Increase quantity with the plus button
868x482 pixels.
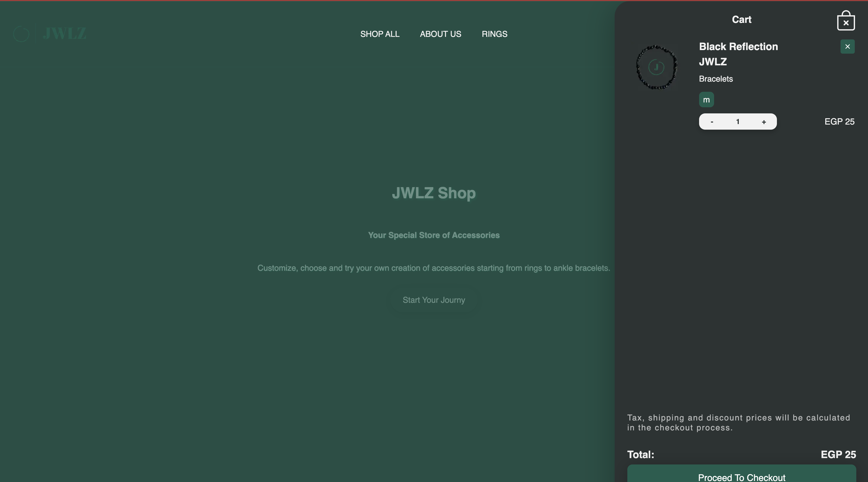point(763,122)
